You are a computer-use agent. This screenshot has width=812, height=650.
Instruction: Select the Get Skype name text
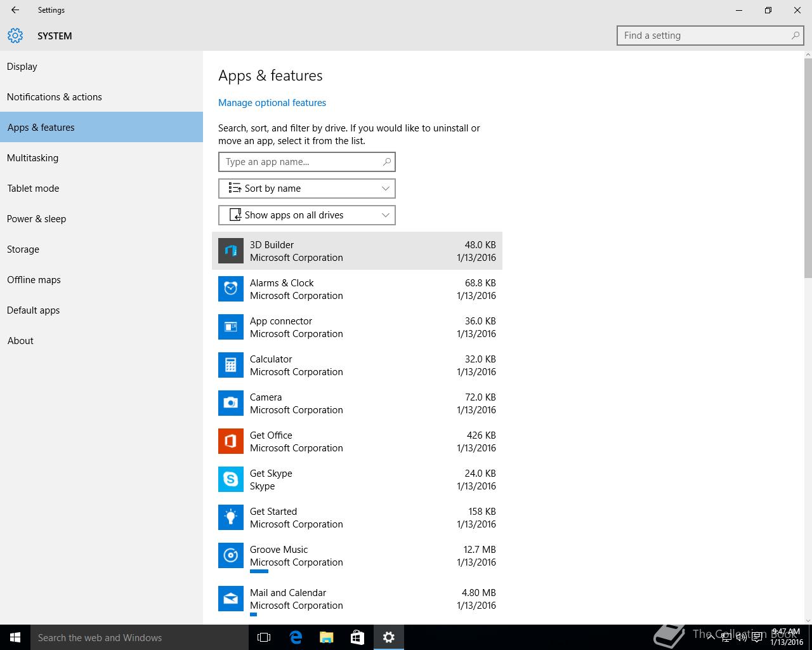[271, 474]
